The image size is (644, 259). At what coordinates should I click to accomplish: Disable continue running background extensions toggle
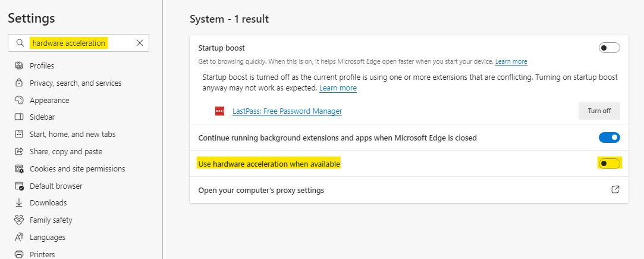click(609, 138)
